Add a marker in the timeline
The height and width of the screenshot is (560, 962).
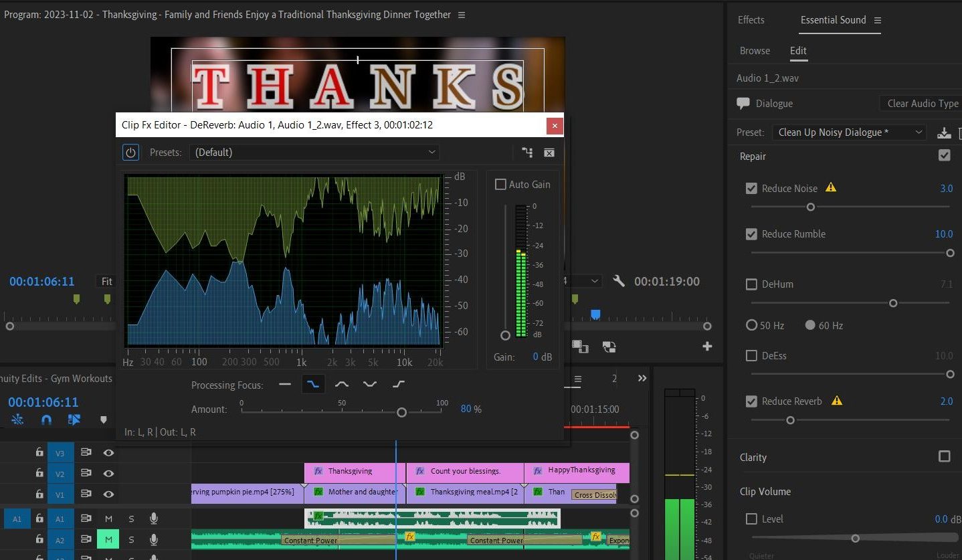tap(103, 420)
